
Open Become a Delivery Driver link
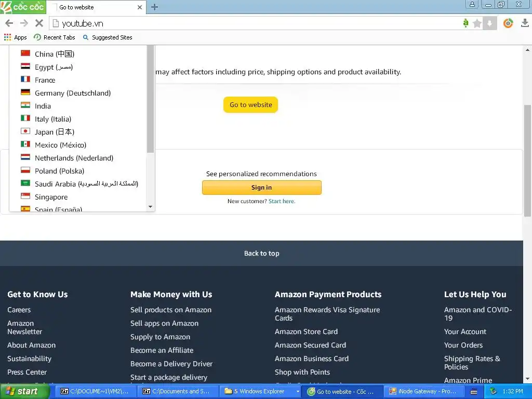(171, 364)
